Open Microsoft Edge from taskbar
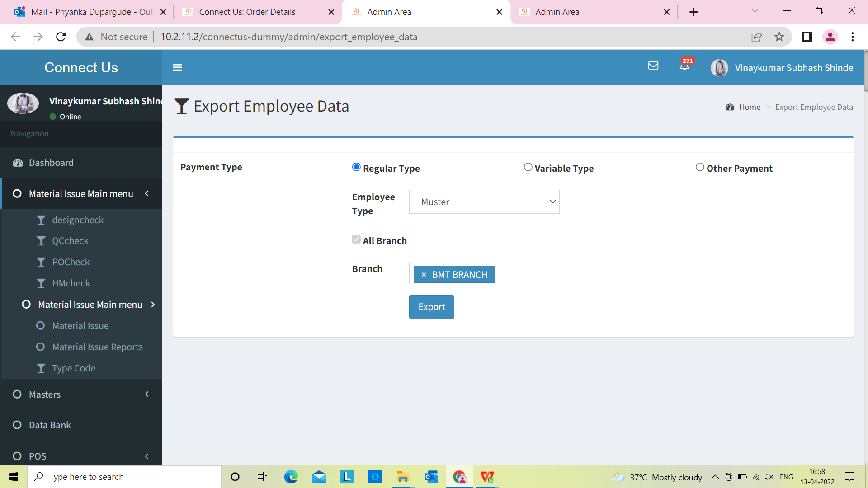The height and width of the screenshot is (488, 868). click(x=291, y=477)
